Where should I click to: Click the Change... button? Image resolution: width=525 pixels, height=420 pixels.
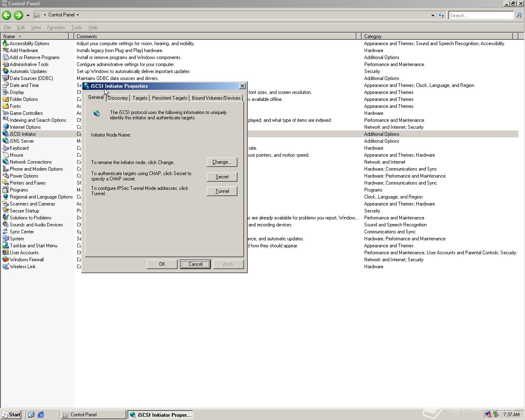[222, 162]
